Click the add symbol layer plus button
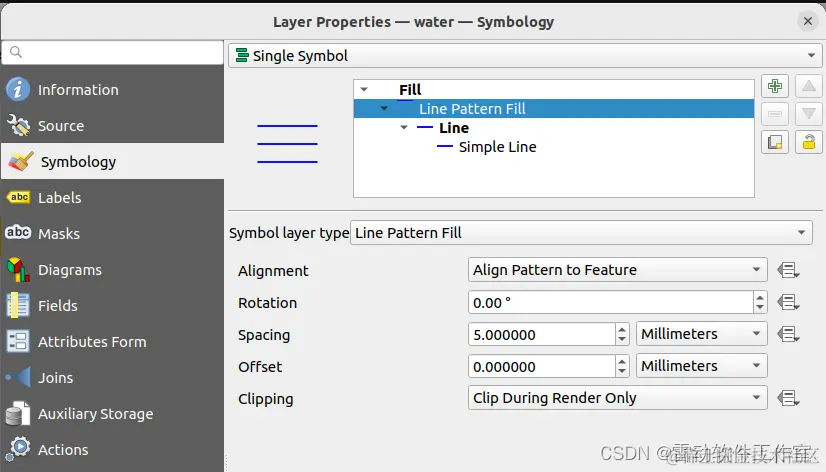Image resolution: width=826 pixels, height=472 pixels. tap(774, 86)
